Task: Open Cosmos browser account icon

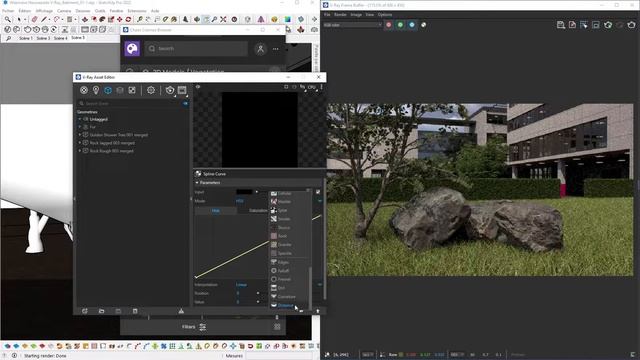Action: [260, 49]
